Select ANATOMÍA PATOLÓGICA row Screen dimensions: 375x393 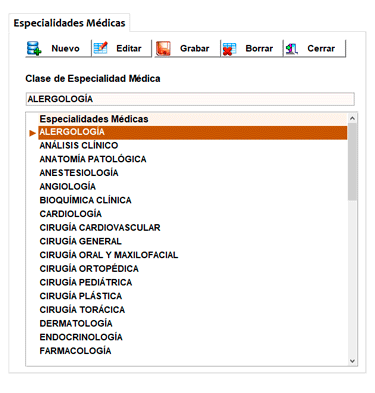pyautogui.click(x=193, y=159)
